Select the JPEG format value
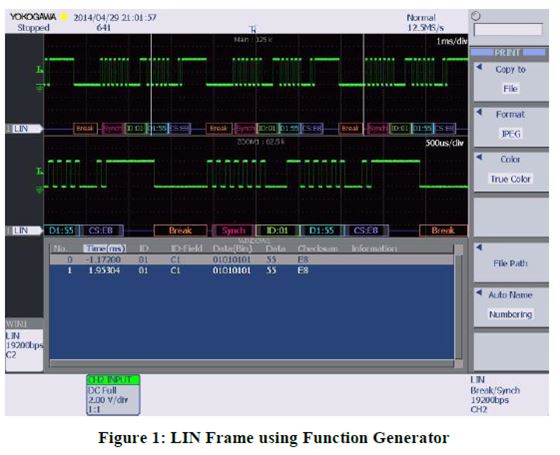Image resolution: width=560 pixels, height=455 pixels. tap(511, 134)
